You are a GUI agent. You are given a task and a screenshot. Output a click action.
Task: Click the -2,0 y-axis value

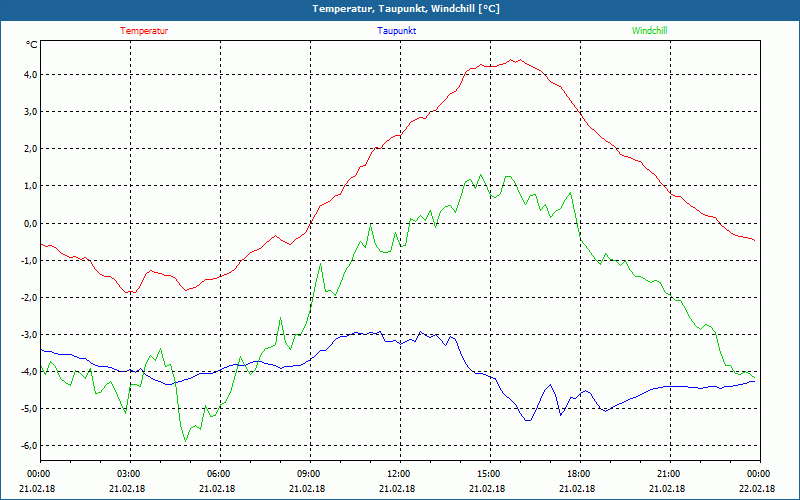(x=29, y=297)
